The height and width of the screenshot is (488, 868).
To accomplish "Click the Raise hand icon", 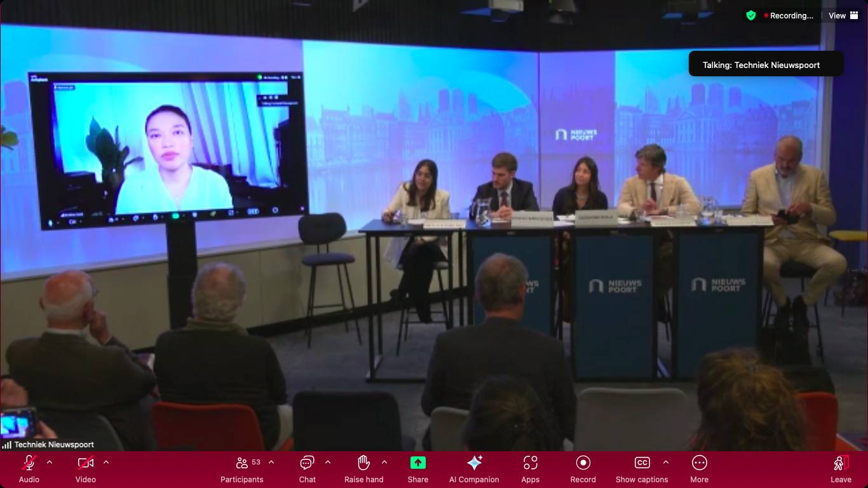I will pyautogui.click(x=363, y=463).
